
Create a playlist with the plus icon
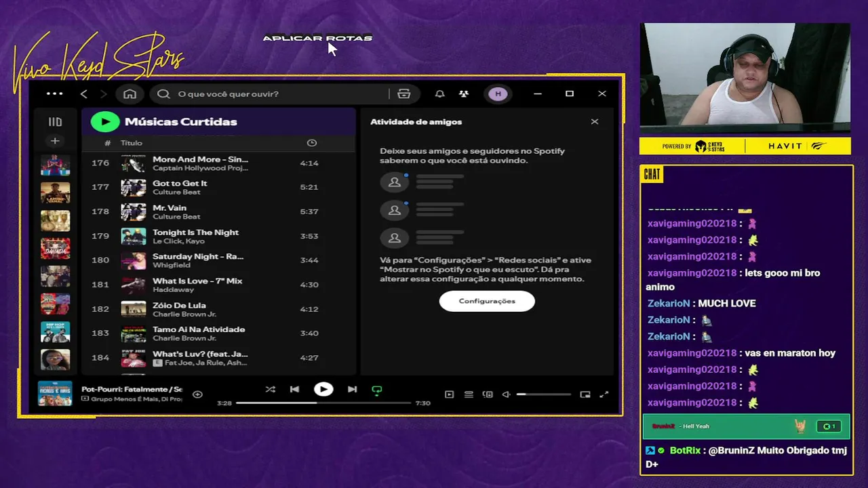[55, 141]
